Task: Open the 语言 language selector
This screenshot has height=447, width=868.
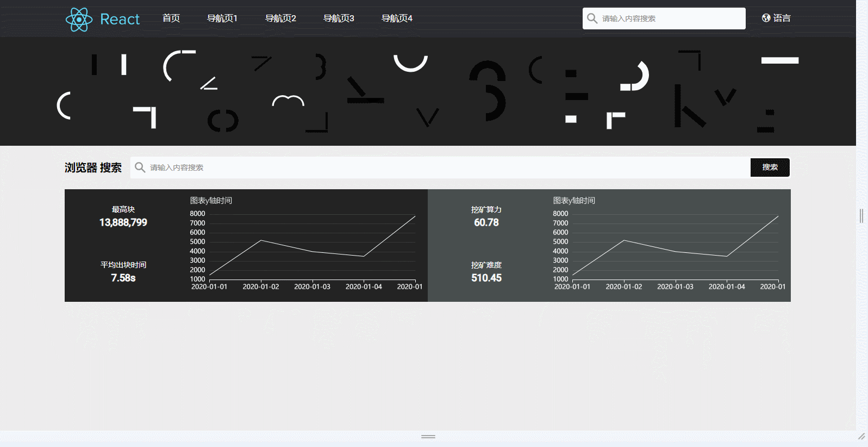Action: (782, 18)
